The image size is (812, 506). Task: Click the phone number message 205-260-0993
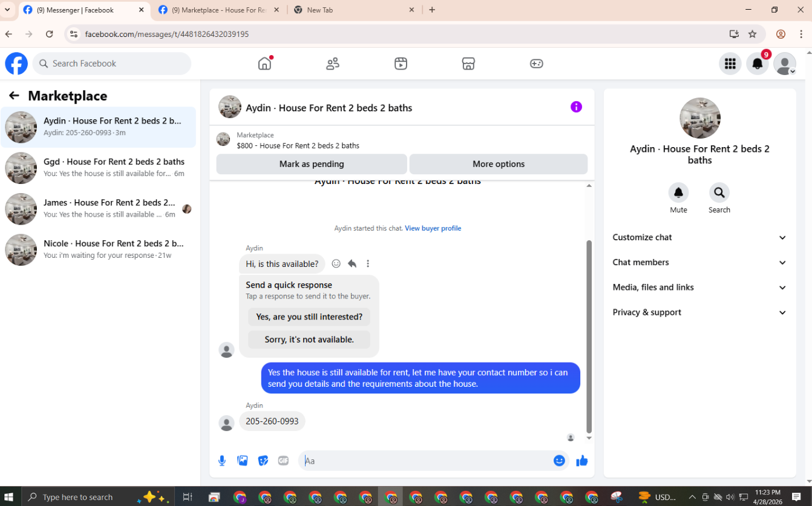coord(272,421)
